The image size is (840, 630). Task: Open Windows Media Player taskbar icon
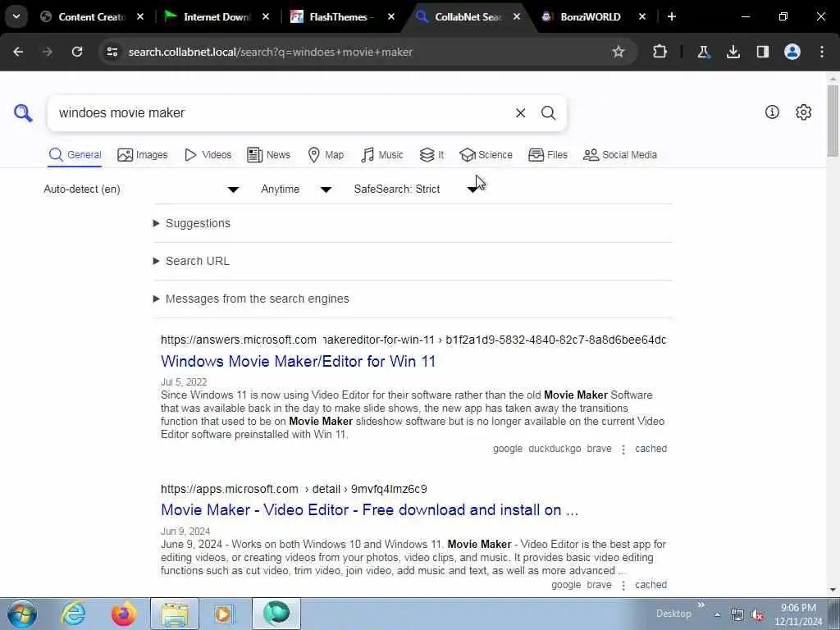click(x=225, y=614)
